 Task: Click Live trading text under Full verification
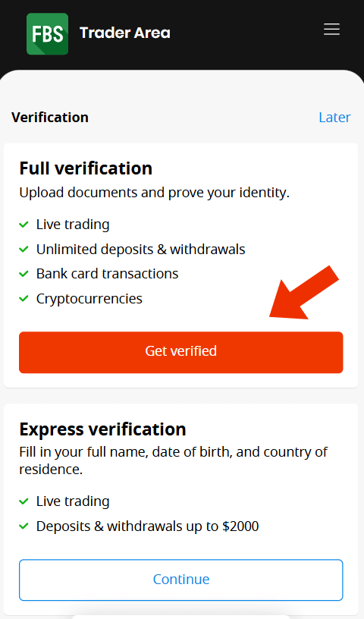[73, 225]
